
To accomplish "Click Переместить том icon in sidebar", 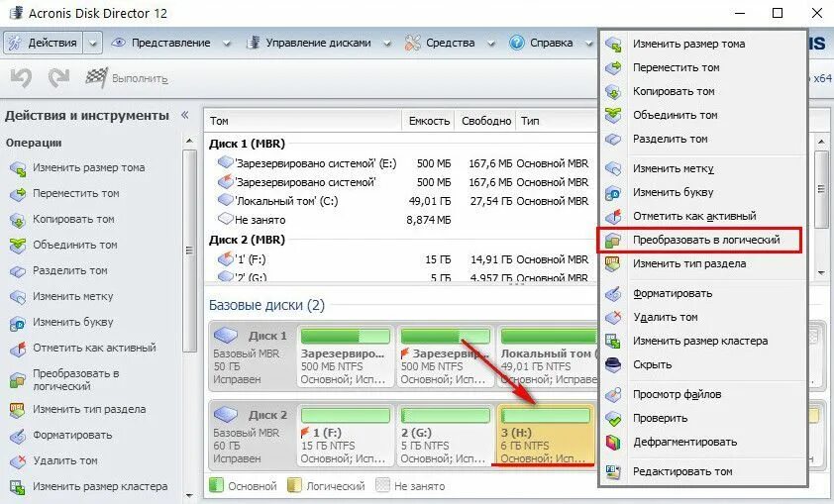I will (x=18, y=194).
